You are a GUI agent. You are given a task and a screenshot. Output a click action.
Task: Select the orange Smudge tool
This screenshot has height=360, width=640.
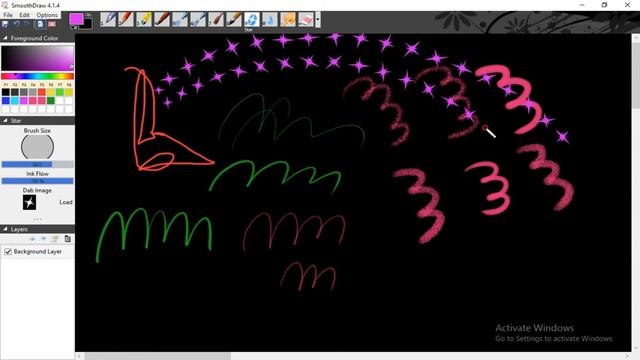tap(288, 19)
